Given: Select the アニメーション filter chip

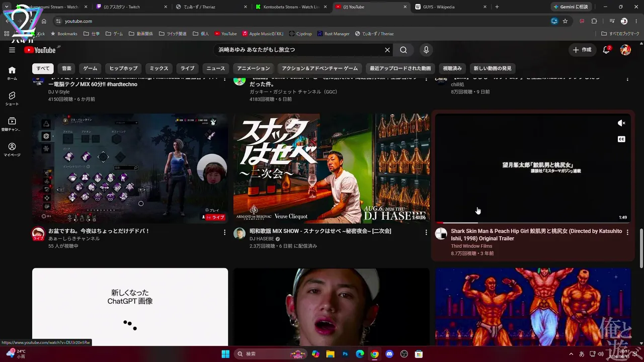Looking at the screenshot, I should click(x=254, y=68).
